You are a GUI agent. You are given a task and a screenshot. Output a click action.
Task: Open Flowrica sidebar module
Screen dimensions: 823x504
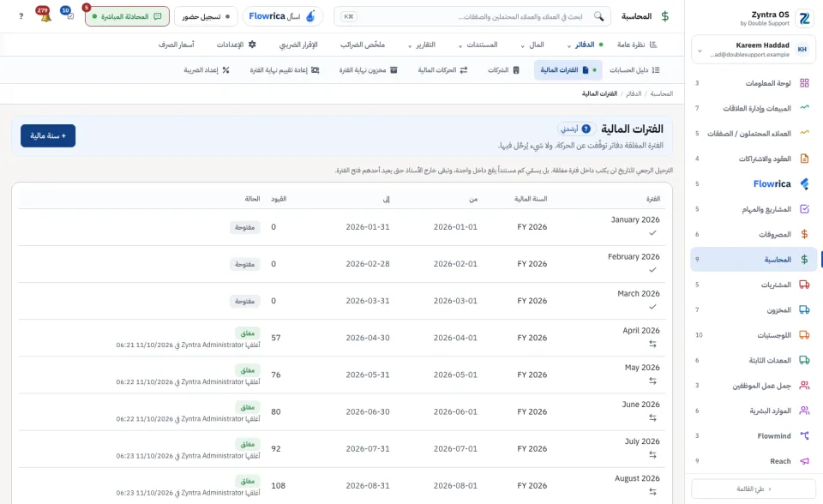pyautogui.click(x=754, y=183)
